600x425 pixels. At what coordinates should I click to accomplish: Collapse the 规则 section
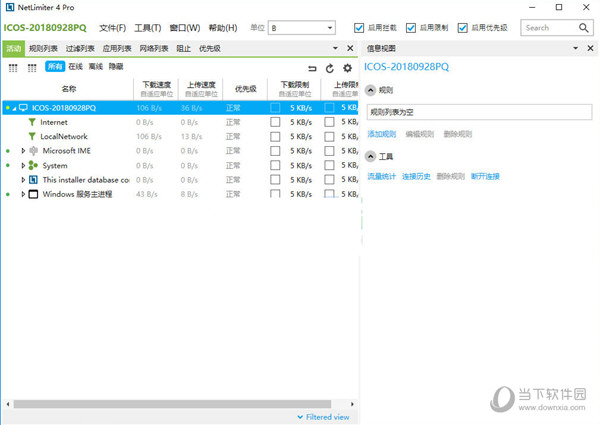(x=370, y=90)
